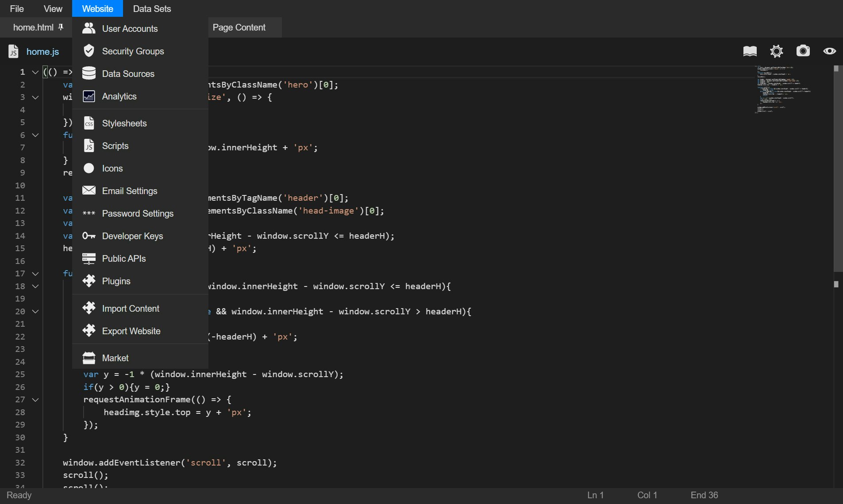This screenshot has height=504, width=843.
Task: Open the Market menu entry
Action: pos(140,358)
